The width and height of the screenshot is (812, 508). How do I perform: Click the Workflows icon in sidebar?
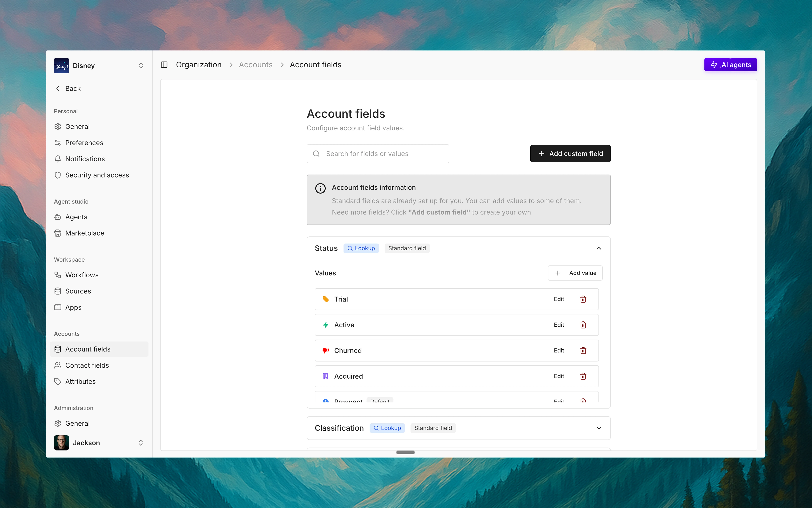tap(58, 275)
